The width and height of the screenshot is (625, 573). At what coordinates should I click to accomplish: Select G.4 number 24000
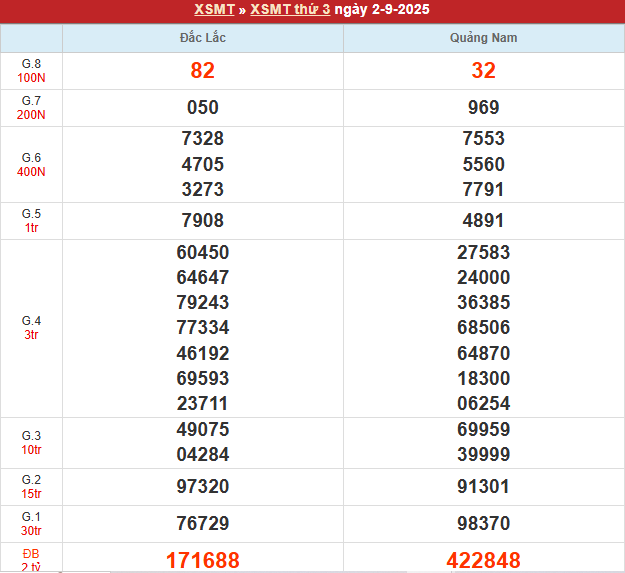(483, 277)
